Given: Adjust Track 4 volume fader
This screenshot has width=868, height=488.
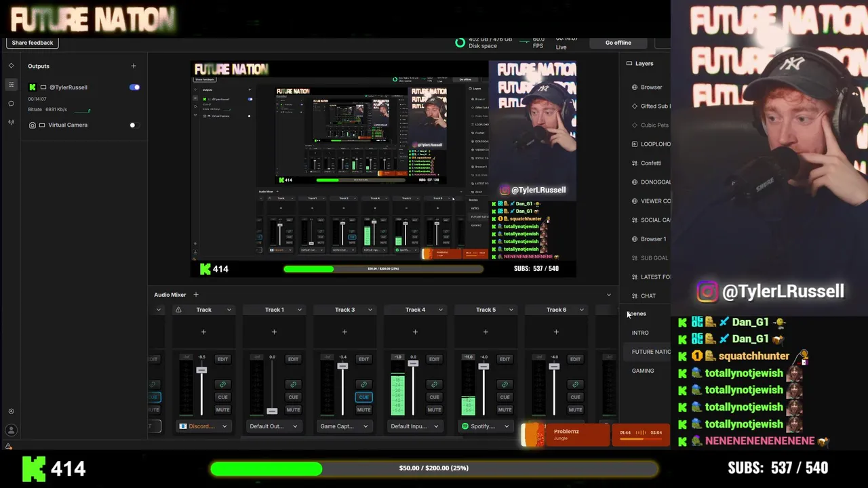Looking at the screenshot, I should (413, 364).
